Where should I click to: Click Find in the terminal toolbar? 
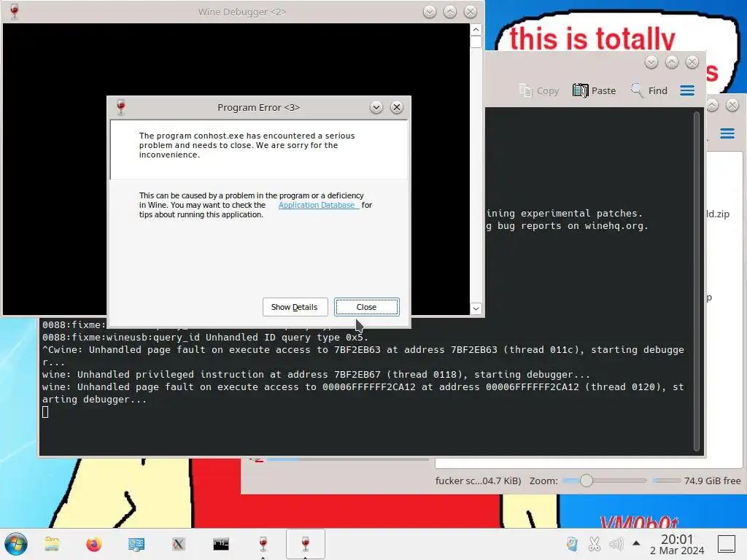point(649,90)
